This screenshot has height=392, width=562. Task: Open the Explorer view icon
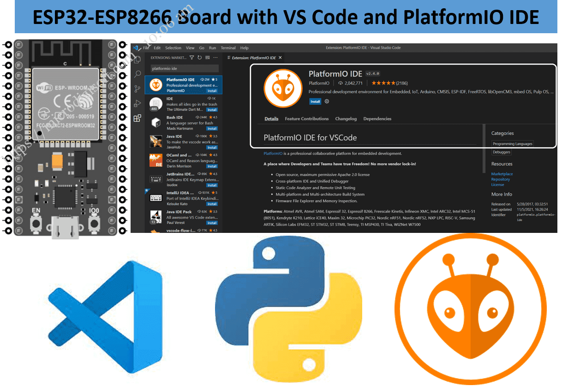(x=137, y=59)
